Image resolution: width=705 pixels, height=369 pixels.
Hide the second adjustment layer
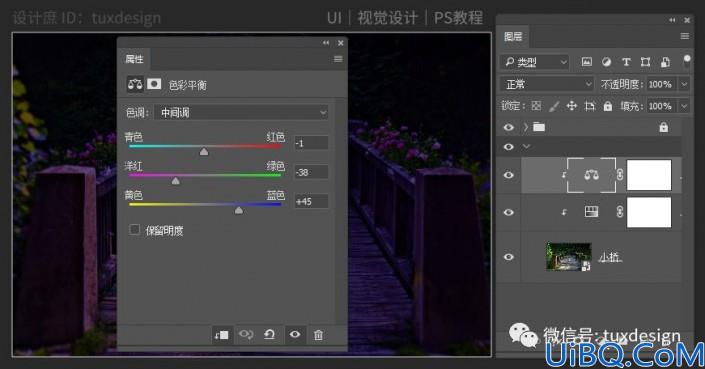509,212
